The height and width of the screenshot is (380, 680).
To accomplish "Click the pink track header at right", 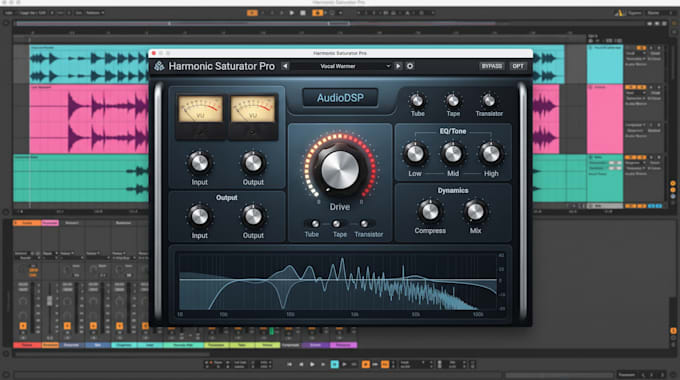I will pos(605,119).
